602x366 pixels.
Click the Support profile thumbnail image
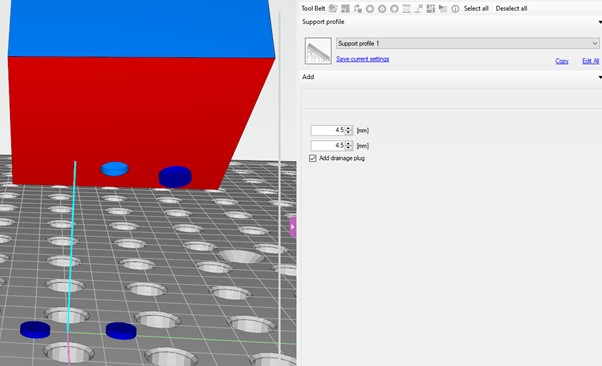[318, 51]
